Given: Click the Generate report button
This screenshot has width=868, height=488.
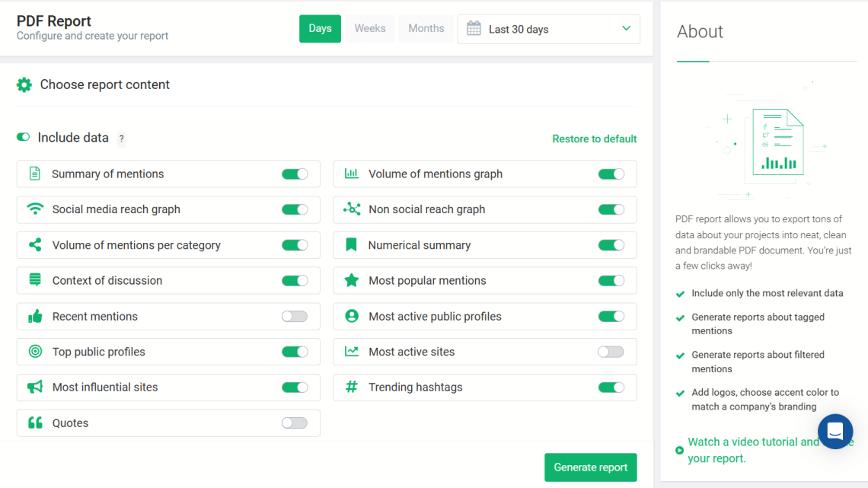Looking at the screenshot, I should (590, 467).
